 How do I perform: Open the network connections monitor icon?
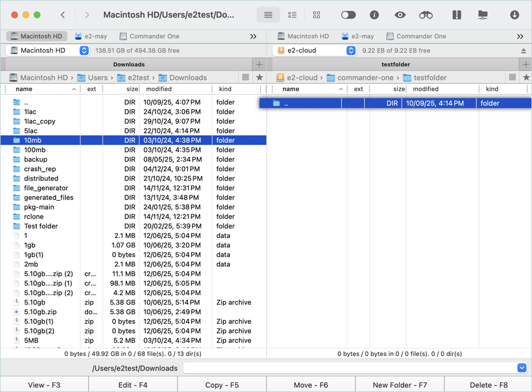point(483,15)
